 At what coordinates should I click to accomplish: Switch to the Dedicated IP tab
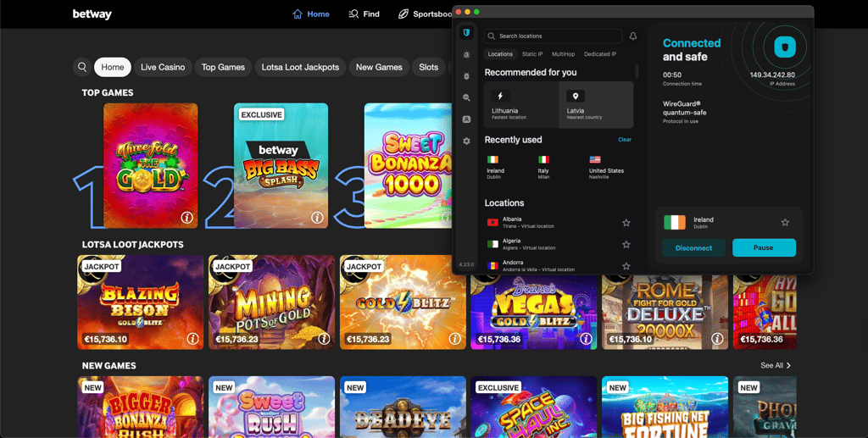coord(600,54)
